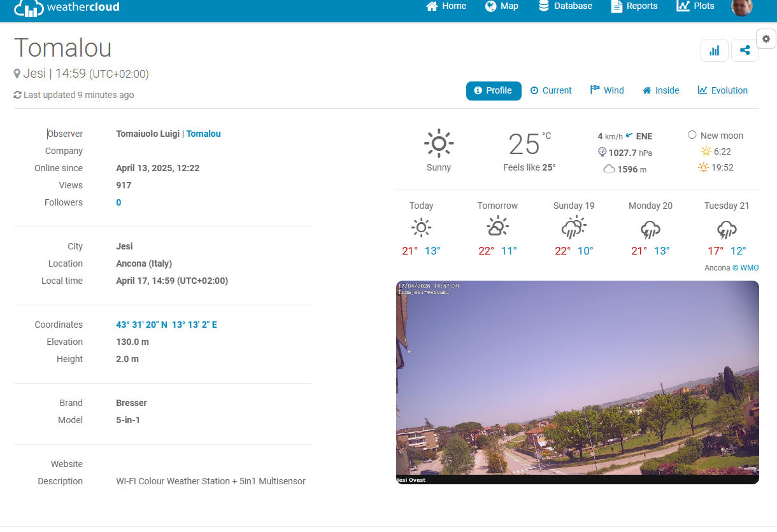This screenshot has height=532, width=777.
Task: Open the Database menu
Action: pos(565,6)
